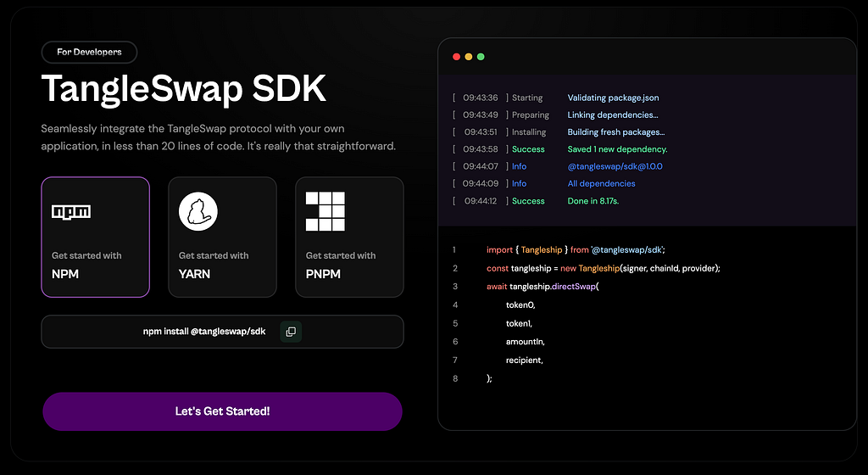Click the green terminal window dot
This screenshot has width=868, height=475.
click(481, 57)
